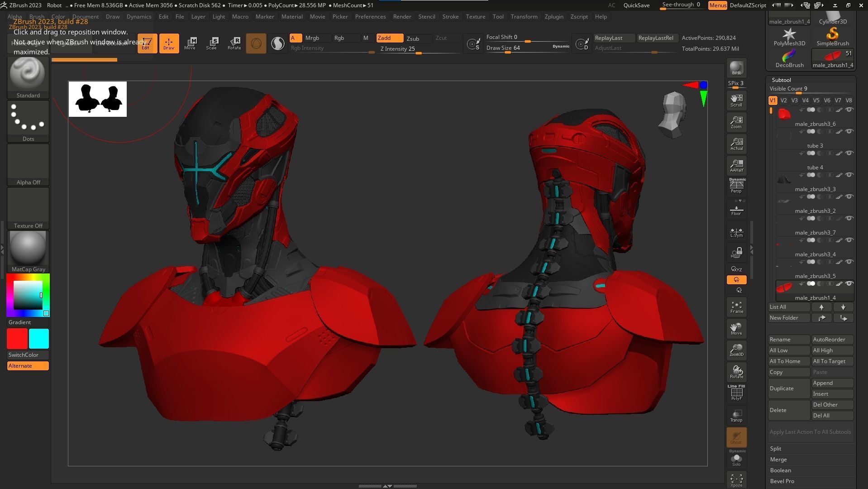Open the PolyMesh3D tool
Screen dimensions: 868x489
[789, 35]
